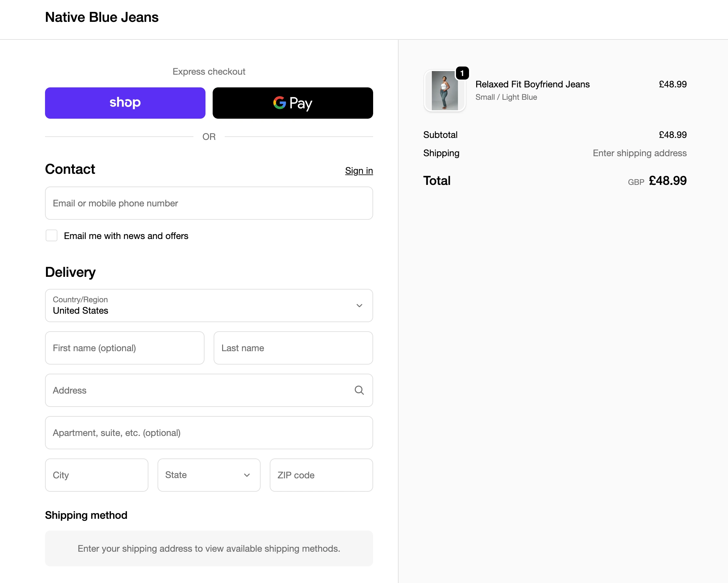This screenshot has height=583, width=728.
Task: Open the State dropdown
Action: click(x=209, y=475)
